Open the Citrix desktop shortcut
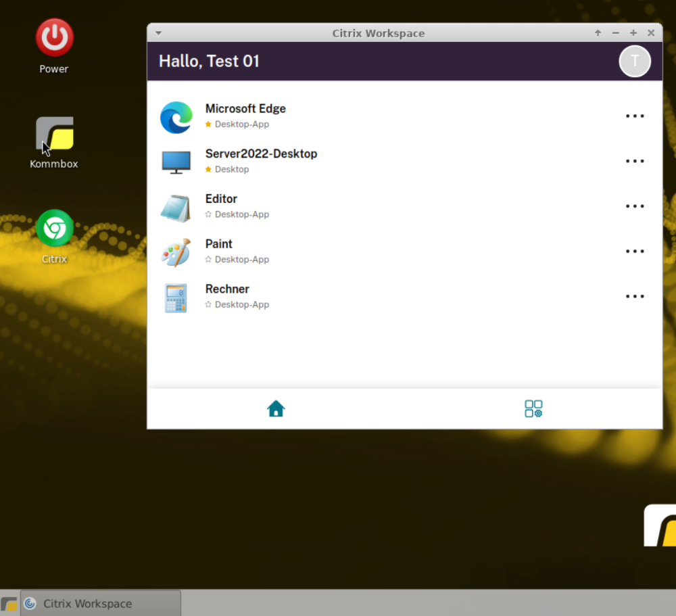Viewport: 676px width, 616px height. click(54, 229)
